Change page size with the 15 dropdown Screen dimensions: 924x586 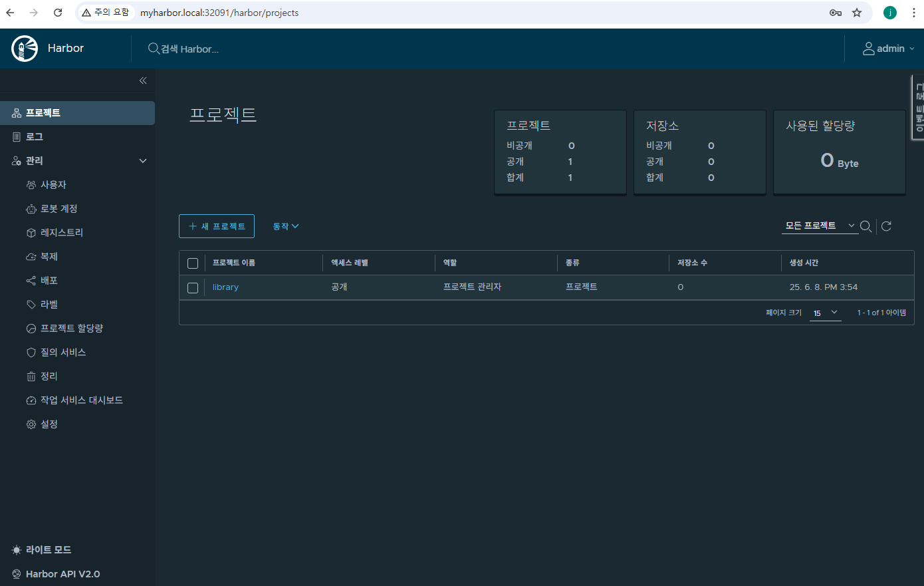coord(825,312)
